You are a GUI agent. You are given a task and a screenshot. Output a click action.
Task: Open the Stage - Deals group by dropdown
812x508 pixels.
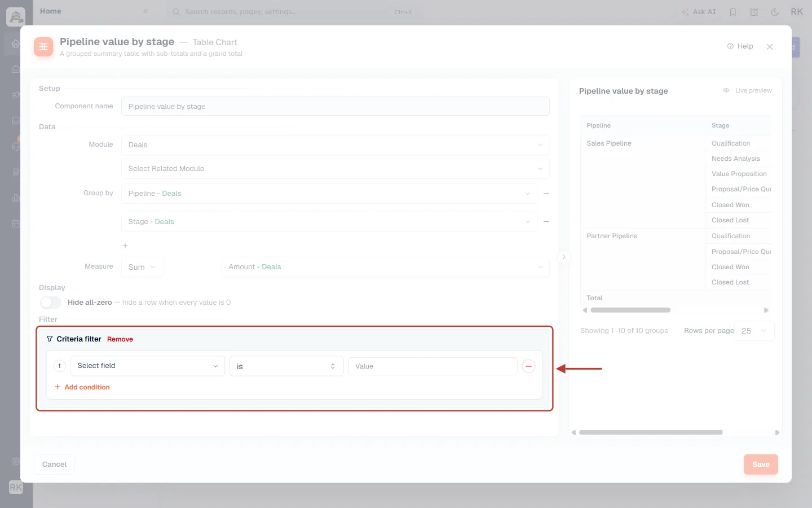[329, 222]
